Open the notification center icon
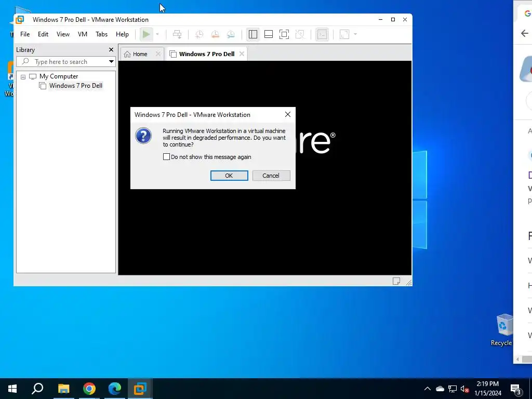The width and height of the screenshot is (532, 399). coord(516,389)
